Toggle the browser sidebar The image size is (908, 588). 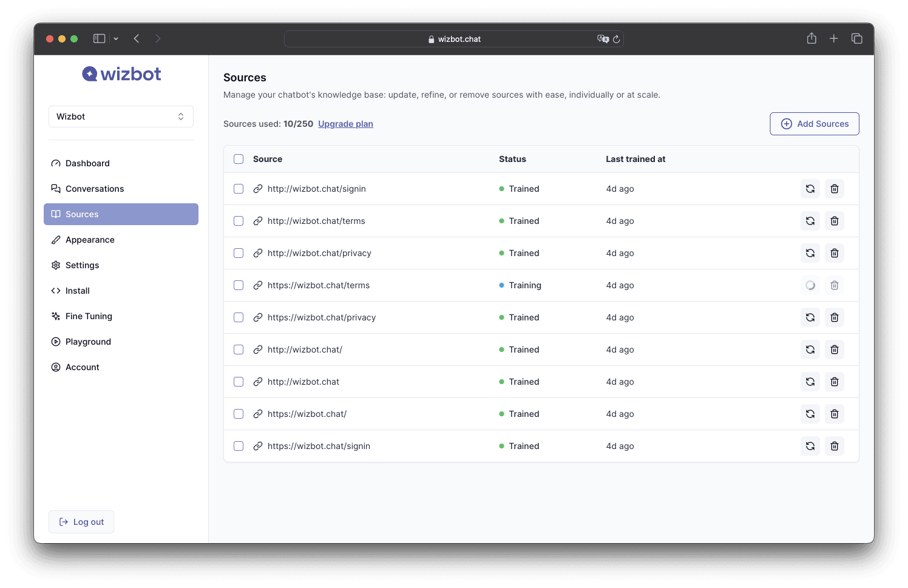(100, 38)
